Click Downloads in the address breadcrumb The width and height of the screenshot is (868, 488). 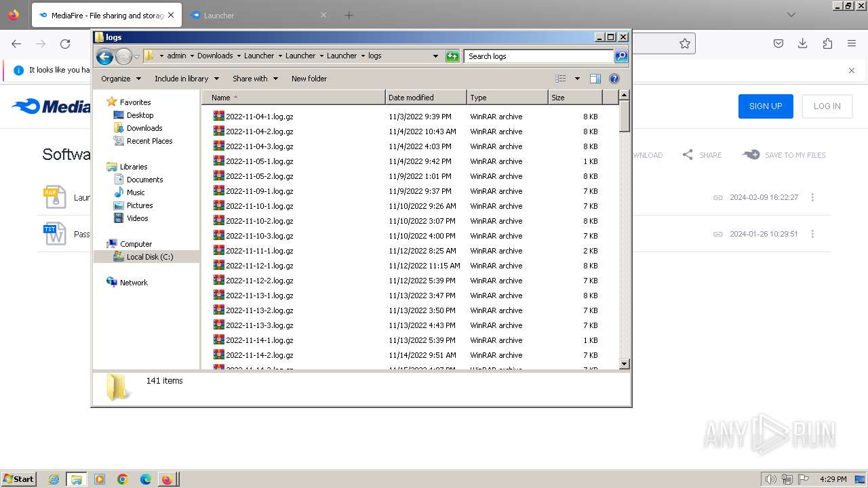pos(215,56)
